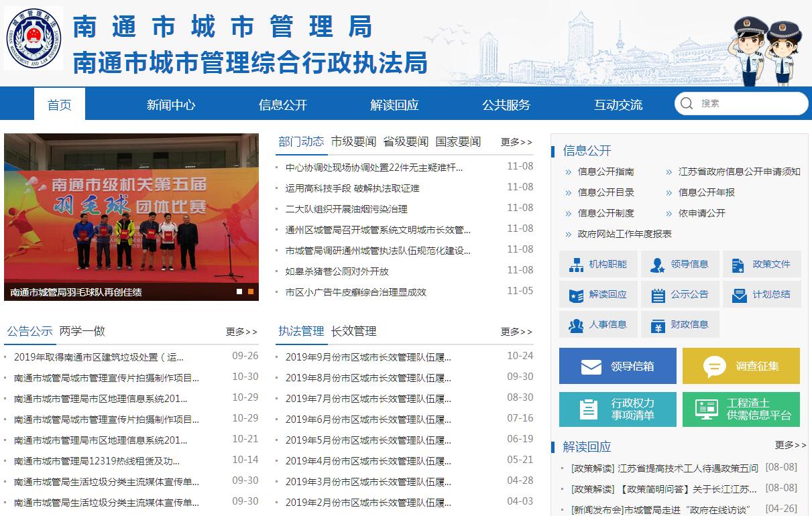The height and width of the screenshot is (516, 812).
Task: Click the 人事信息 people icon
Action: point(576,325)
